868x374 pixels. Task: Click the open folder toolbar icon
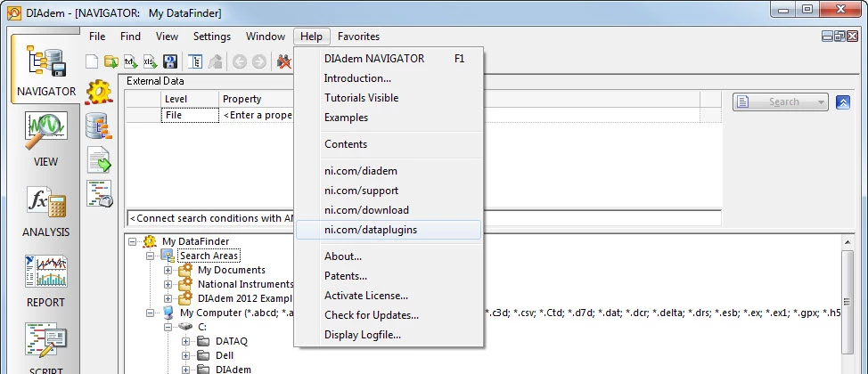[x=111, y=61]
